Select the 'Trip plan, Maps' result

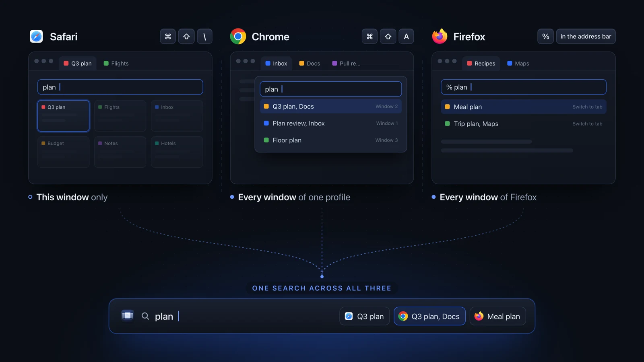(524, 123)
